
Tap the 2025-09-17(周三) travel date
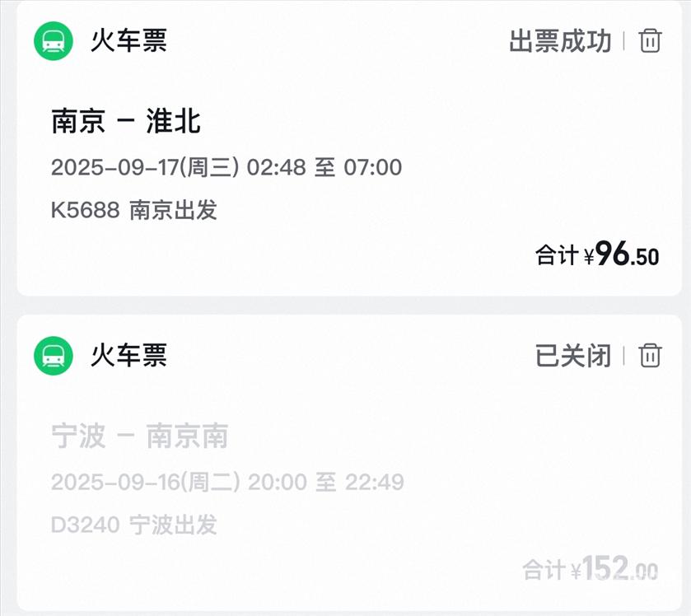145,167
